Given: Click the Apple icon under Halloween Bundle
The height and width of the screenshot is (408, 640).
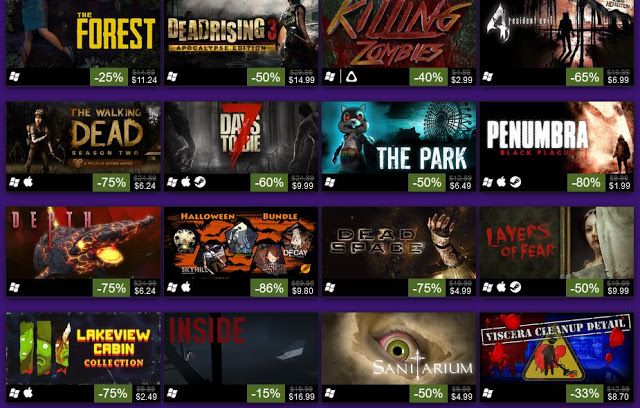Looking at the screenshot, I should [x=186, y=287].
